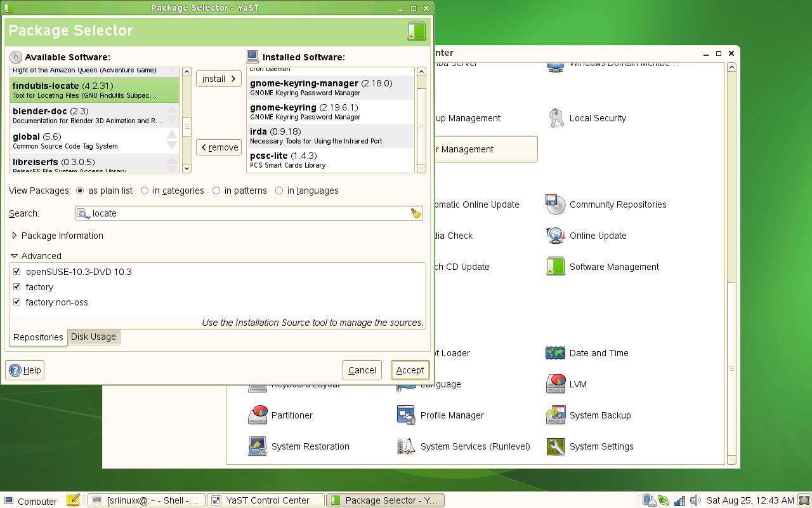Open Help in Package Selector
This screenshot has width=812, height=508.
click(x=25, y=370)
